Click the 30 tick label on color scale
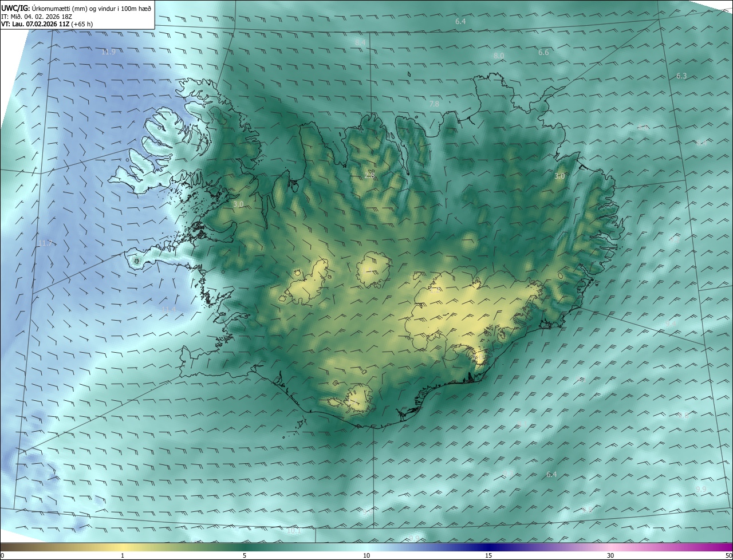This screenshot has width=733, height=560. tap(610, 555)
